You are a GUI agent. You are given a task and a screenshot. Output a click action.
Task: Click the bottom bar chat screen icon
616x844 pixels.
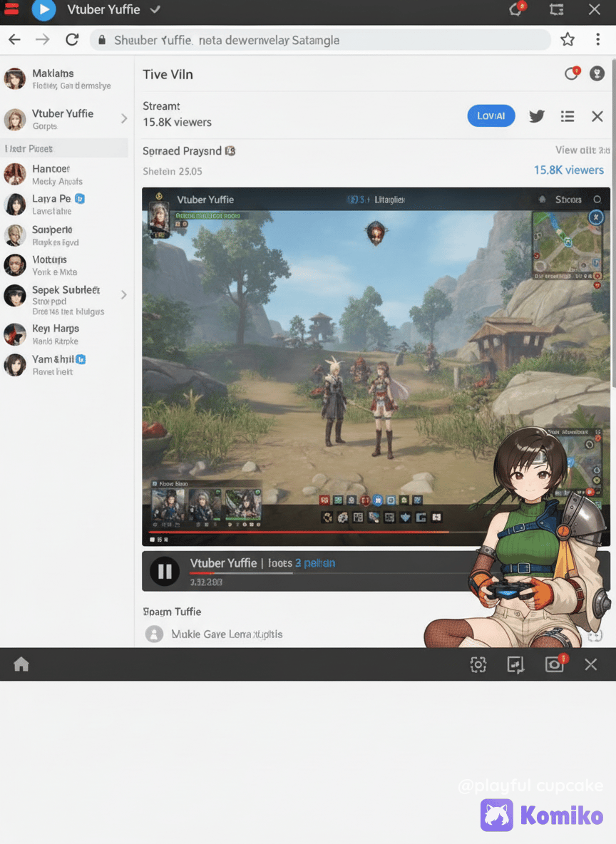pos(515,665)
